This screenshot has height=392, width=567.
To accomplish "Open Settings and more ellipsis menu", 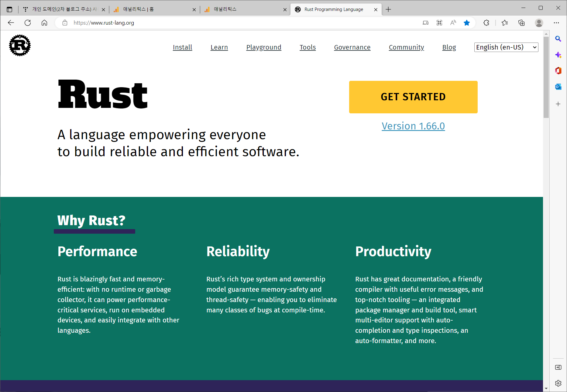I will (x=556, y=23).
